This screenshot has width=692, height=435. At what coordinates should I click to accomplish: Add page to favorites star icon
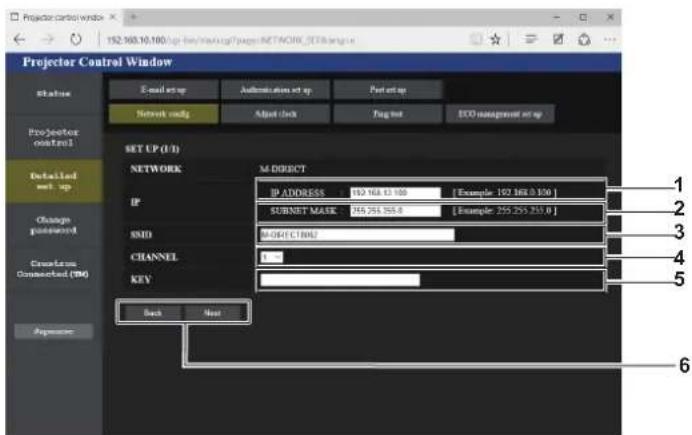point(495,40)
